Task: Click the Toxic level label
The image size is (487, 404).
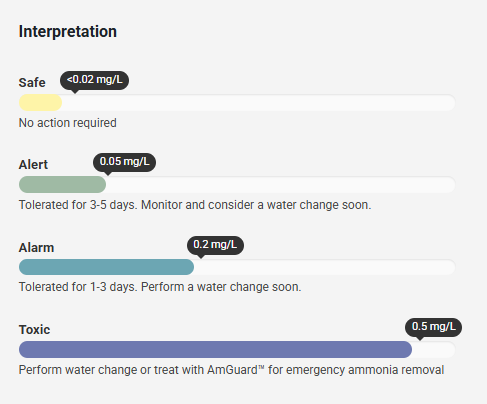Action: click(x=34, y=330)
